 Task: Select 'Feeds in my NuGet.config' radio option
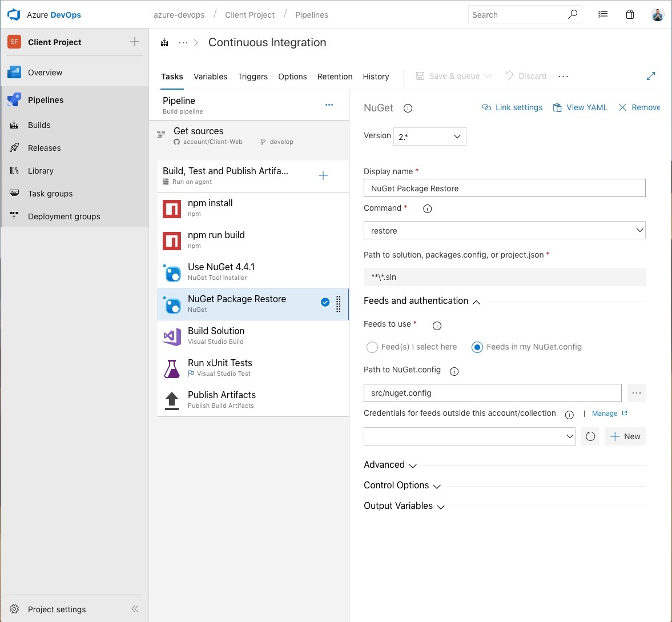tap(477, 347)
